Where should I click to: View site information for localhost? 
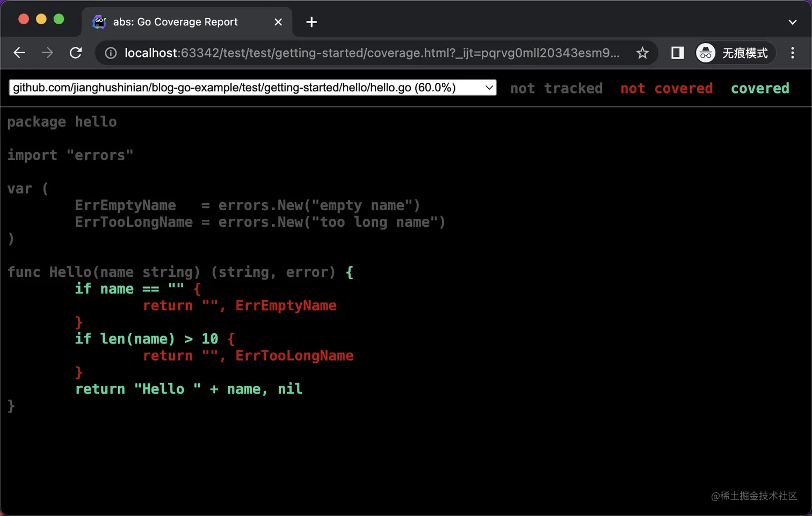111,53
